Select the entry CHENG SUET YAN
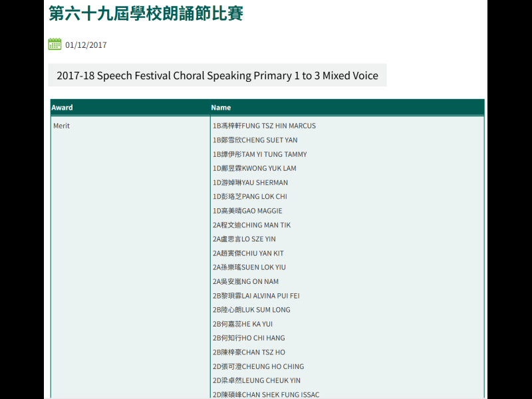This screenshot has height=399, width=532. pos(255,140)
